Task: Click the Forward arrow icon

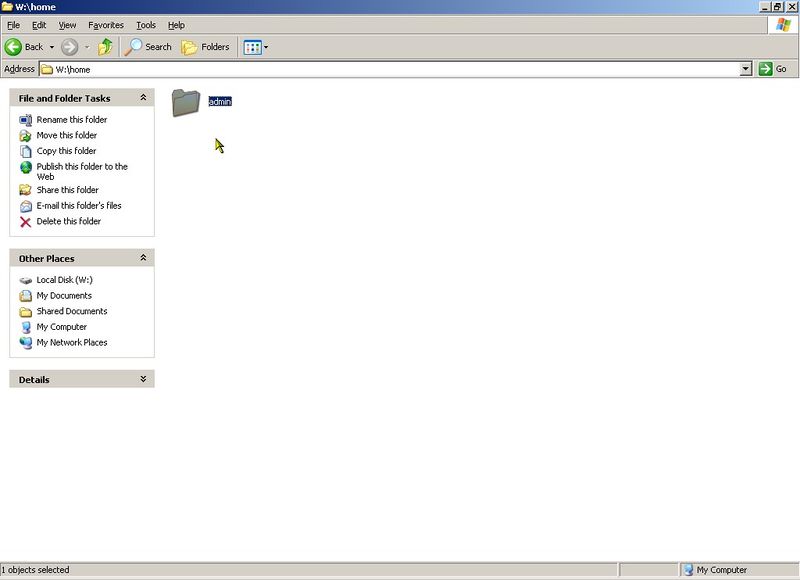Action: [x=69, y=47]
